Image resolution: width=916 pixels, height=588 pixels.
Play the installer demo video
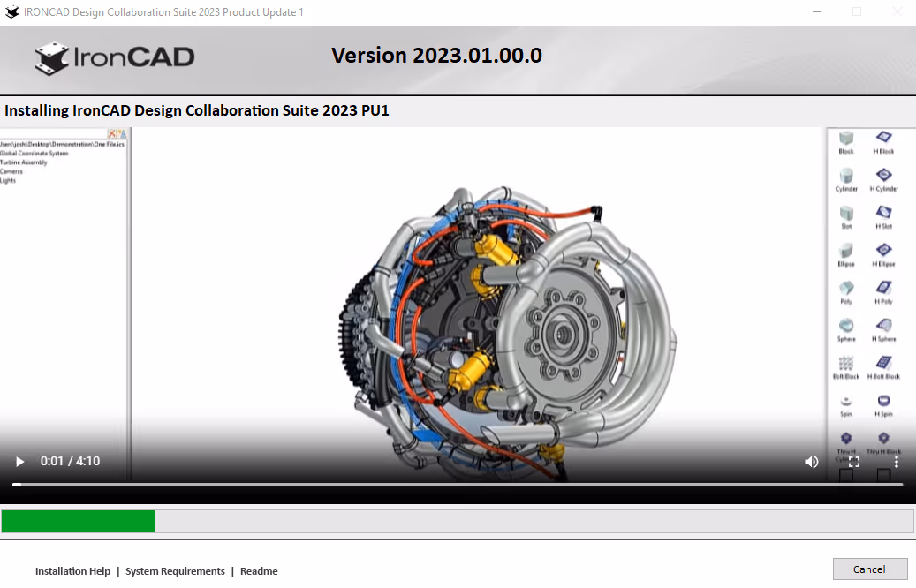tap(19, 462)
